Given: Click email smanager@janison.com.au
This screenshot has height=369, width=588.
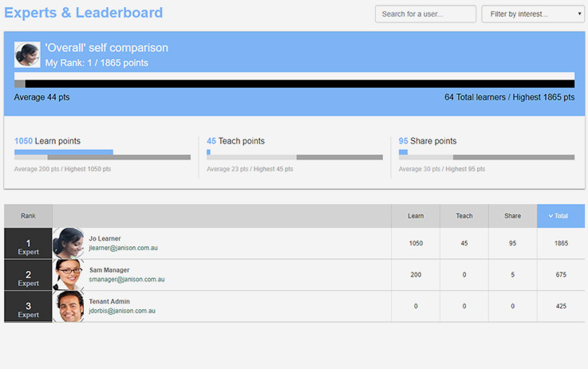Looking at the screenshot, I should (127, 279).
